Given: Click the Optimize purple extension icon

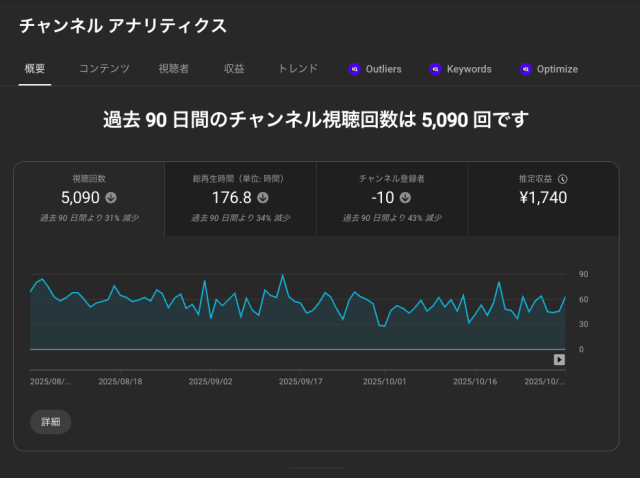Looking at the screenshot, I should [x=526, y=69].
